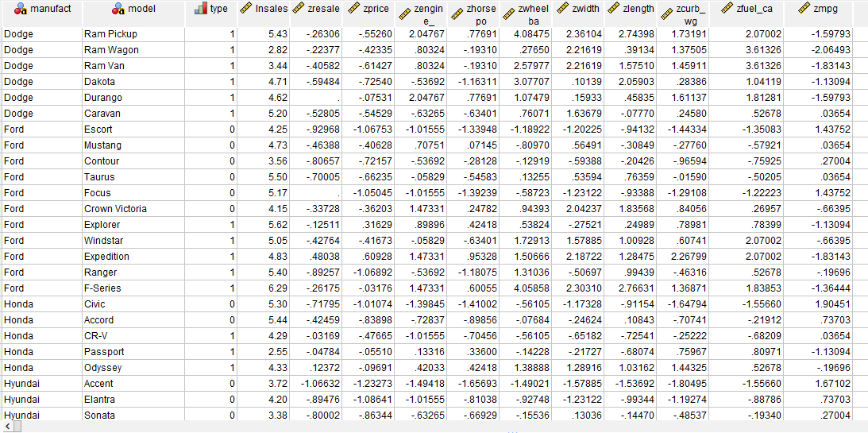This screenshot has width=868, height=433.
Task: Click zengine value 2.04767 for Durango
Action: pyautogui.click(x=421, y=98)
